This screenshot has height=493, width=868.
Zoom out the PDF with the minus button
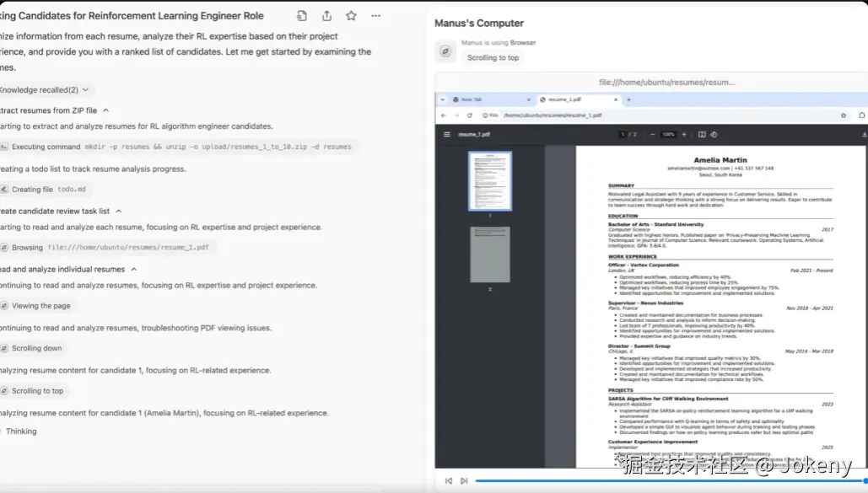[652, 135]
